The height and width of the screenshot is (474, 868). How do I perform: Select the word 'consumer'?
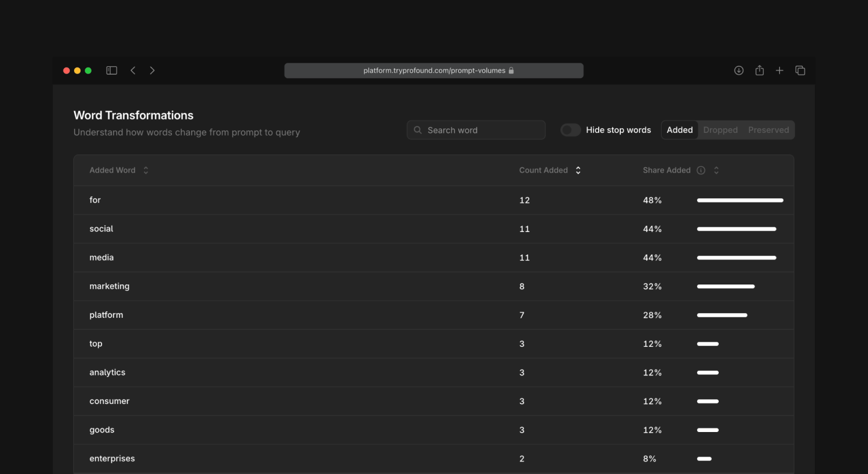(109, 401)
